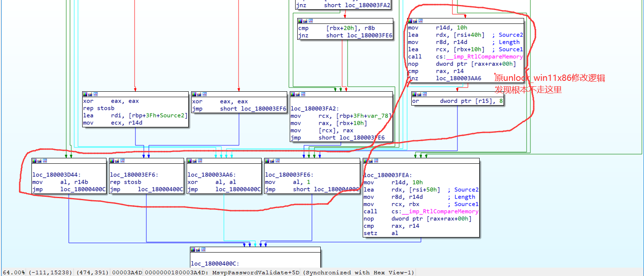The width and height of the screenshot is (644, 276).
Task: Jump to loc_180003AA6 from the jnz operand
Action: [x=458, y=78]
